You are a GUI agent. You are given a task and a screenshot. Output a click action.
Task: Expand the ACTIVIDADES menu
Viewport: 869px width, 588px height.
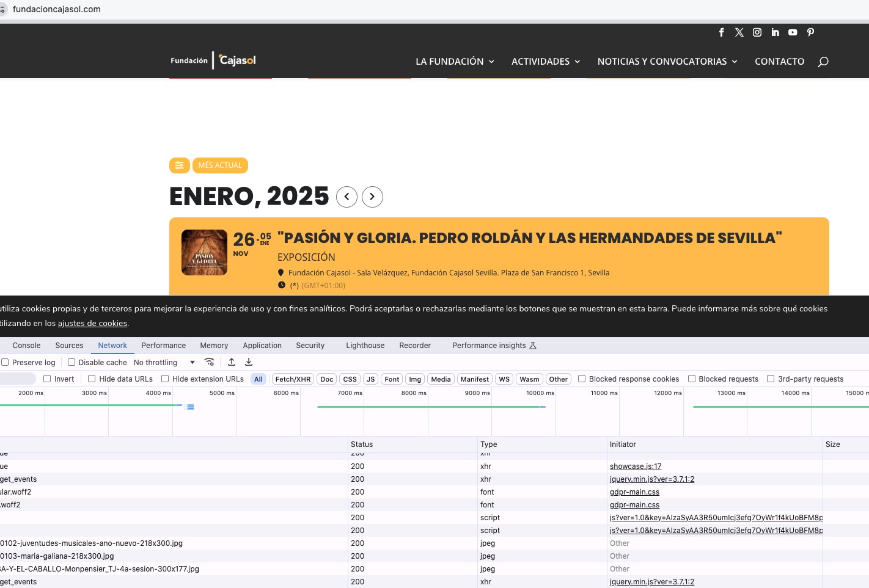(x=546, y=62)
